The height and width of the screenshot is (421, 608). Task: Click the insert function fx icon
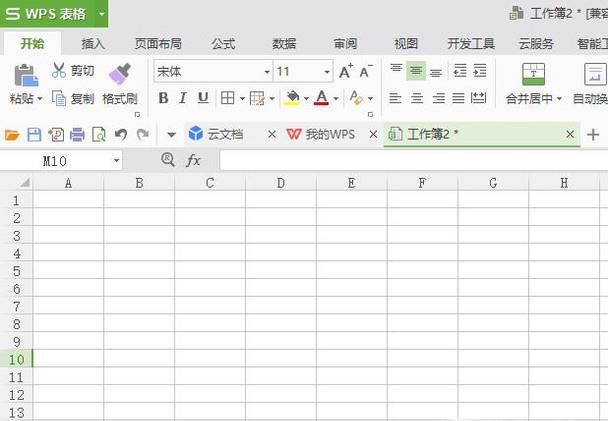click(x=194, y=160)
